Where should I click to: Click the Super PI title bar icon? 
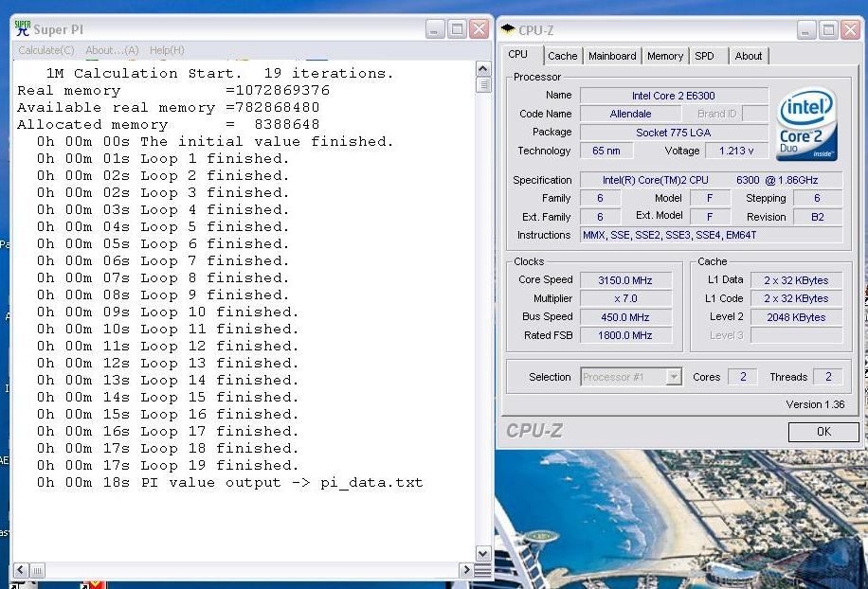[x=22, y=28]
